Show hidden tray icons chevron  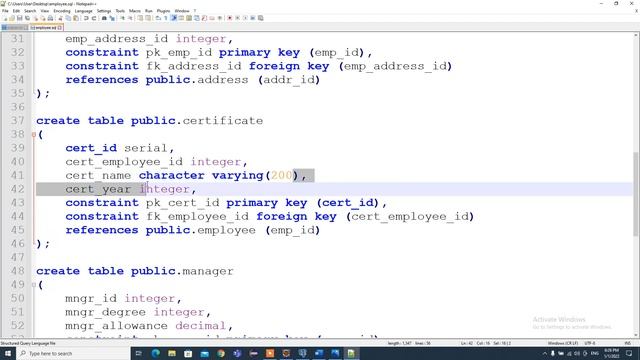tap(544, 353)
